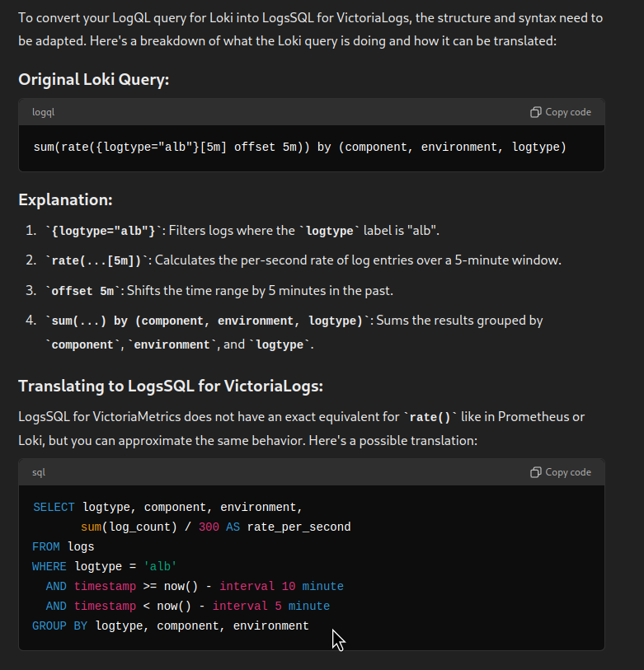Click the 'Translating to LogsSQL for VictoriaLogs:' heading

click(171, 387)
